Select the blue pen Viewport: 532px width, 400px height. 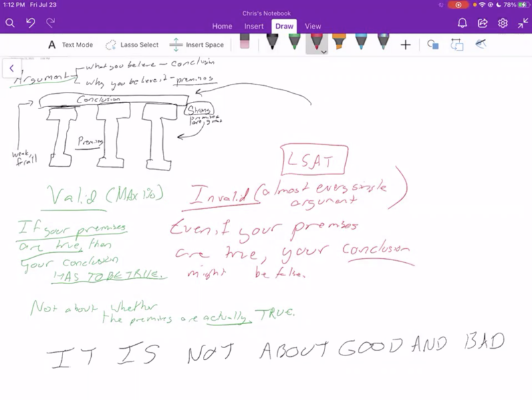(360, 43)
